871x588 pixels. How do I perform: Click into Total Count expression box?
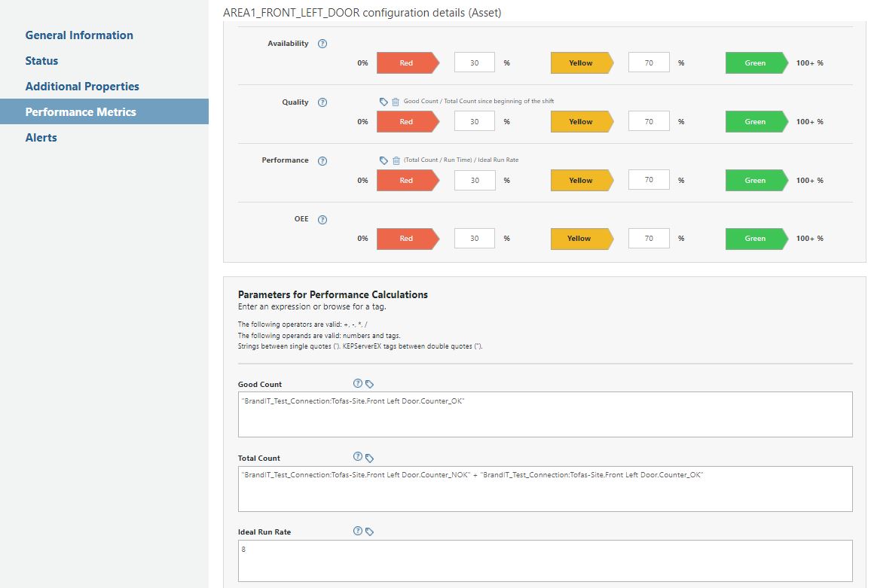[545, 489]
